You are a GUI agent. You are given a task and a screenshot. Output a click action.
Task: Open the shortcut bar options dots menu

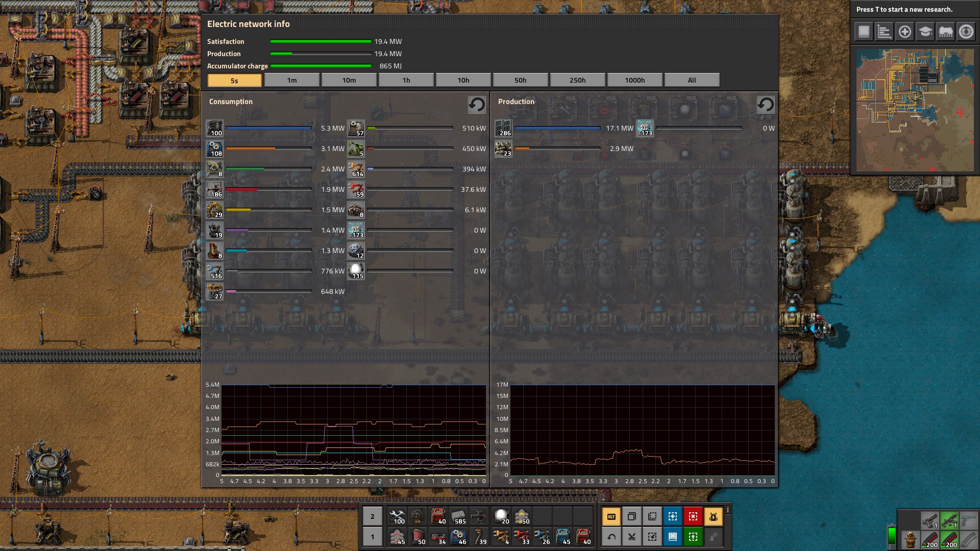pos(728,510)
